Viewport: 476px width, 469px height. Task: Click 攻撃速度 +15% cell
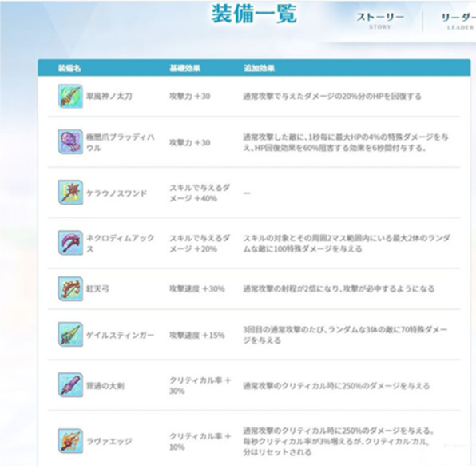[x=197, y=335]
